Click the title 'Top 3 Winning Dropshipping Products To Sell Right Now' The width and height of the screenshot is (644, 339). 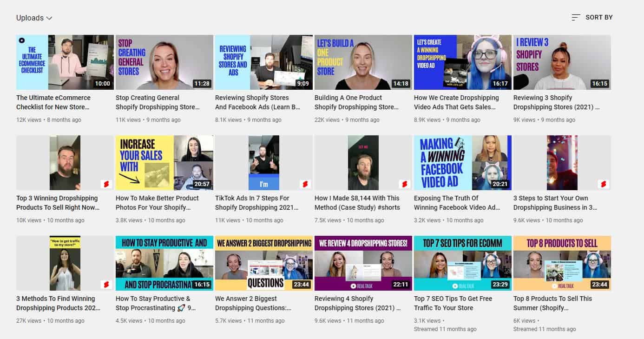[58, 203]
